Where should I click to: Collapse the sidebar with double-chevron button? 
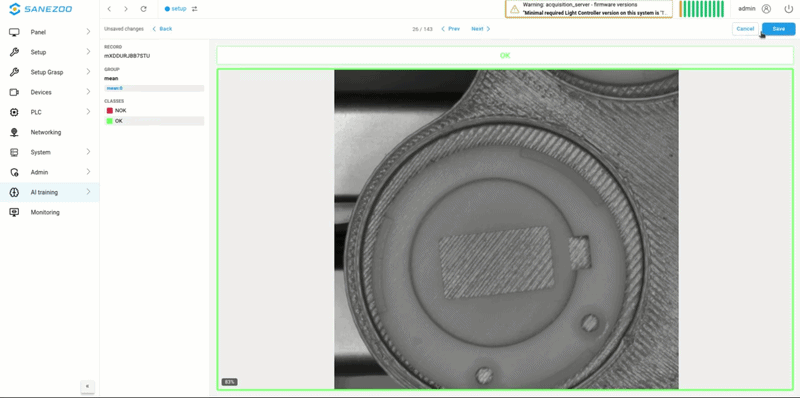(x=87, y=386)
